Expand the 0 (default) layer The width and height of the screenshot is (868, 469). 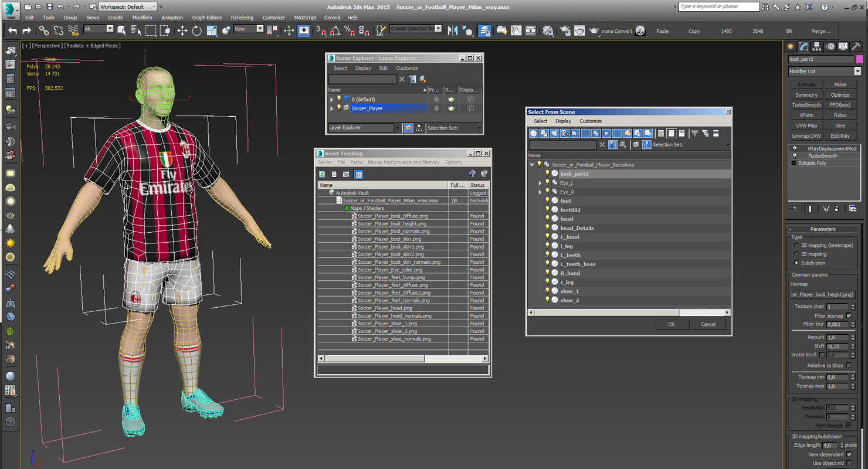(331, 99)
